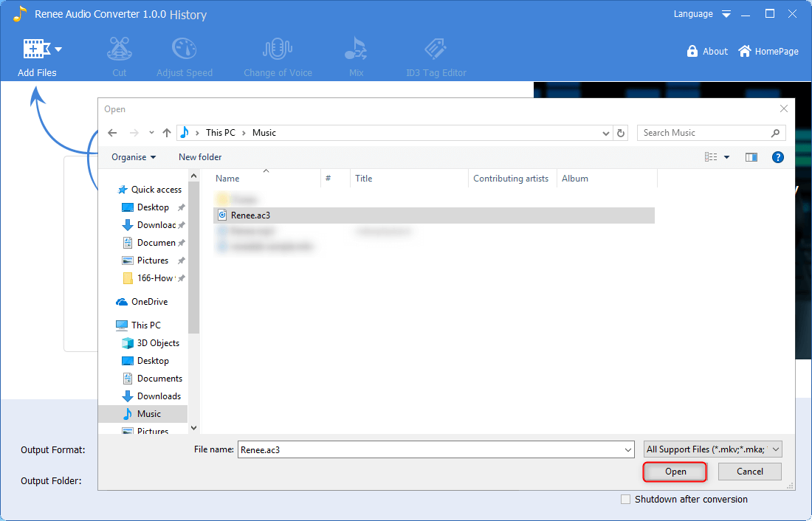Close the Open dialog

pyautogui.click(x=784, y=108)
